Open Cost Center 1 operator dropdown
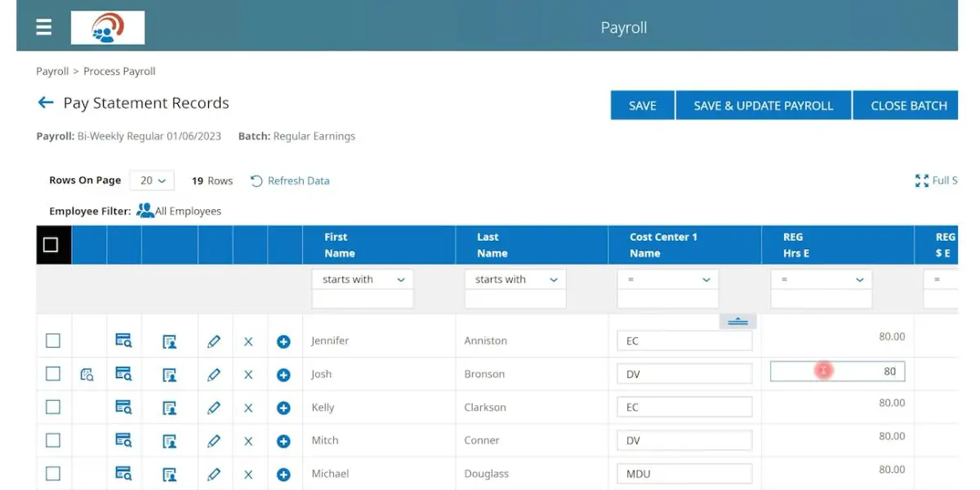Viewport: 980px width, 490px height. pos(668,279)
